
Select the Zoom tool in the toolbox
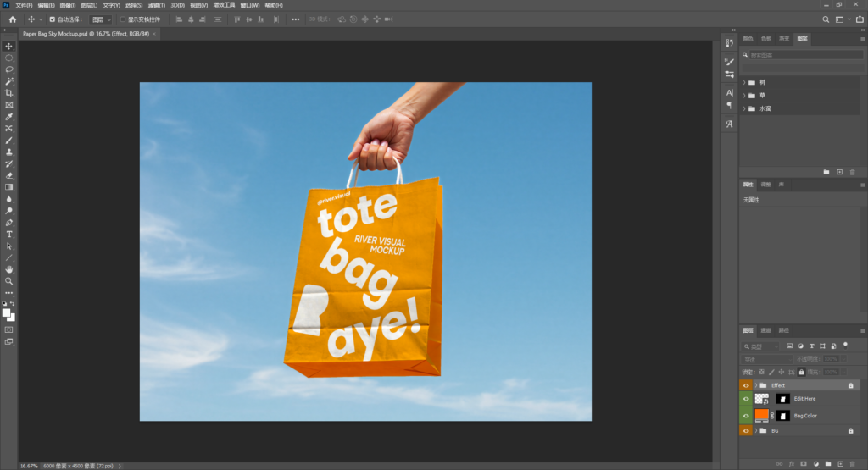tap(8, 281)
